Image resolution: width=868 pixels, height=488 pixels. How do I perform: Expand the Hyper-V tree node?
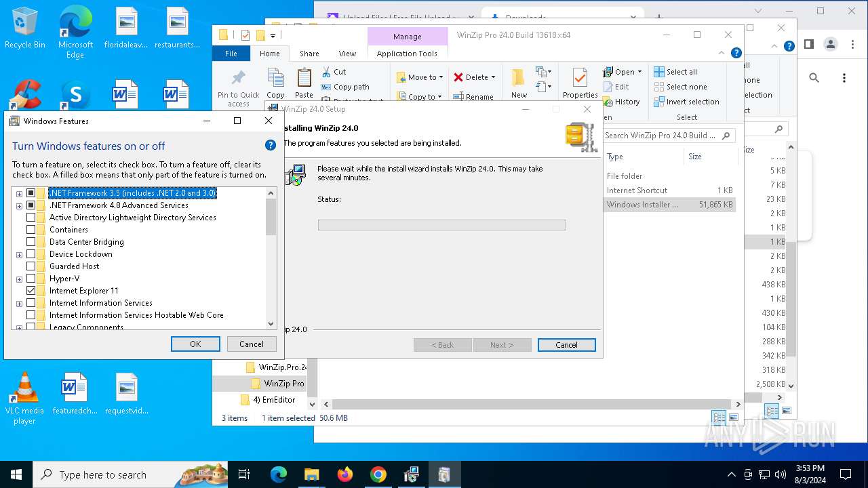[19, 279]
